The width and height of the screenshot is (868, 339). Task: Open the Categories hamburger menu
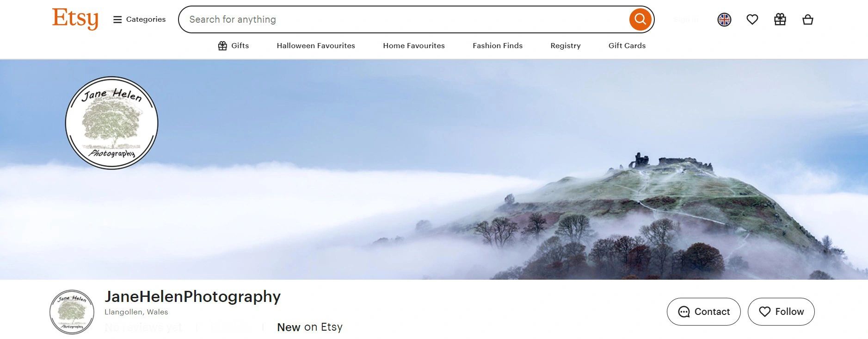pyautogui.click(x=139, y=19)
